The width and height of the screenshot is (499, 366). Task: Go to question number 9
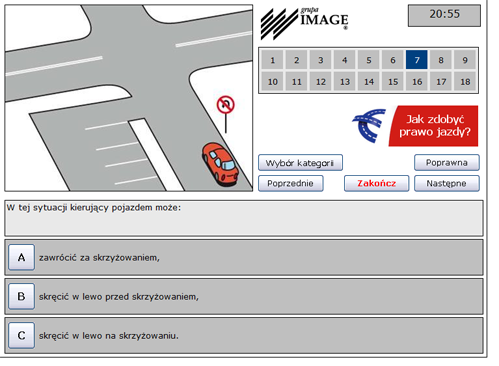[465, 60]
